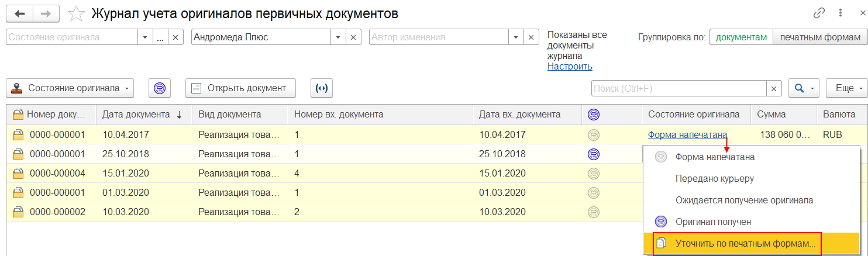Open the vertical three-dot menu

click(x=840, y=13)
